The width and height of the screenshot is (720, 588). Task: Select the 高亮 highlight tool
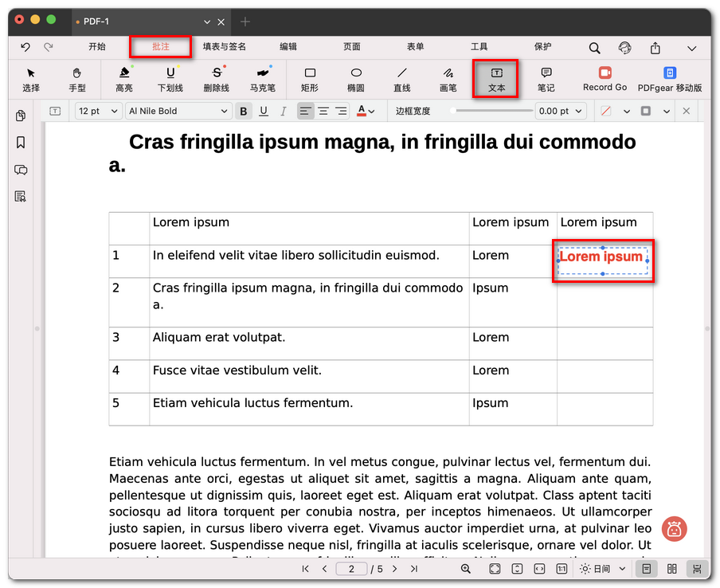(124, 78)
